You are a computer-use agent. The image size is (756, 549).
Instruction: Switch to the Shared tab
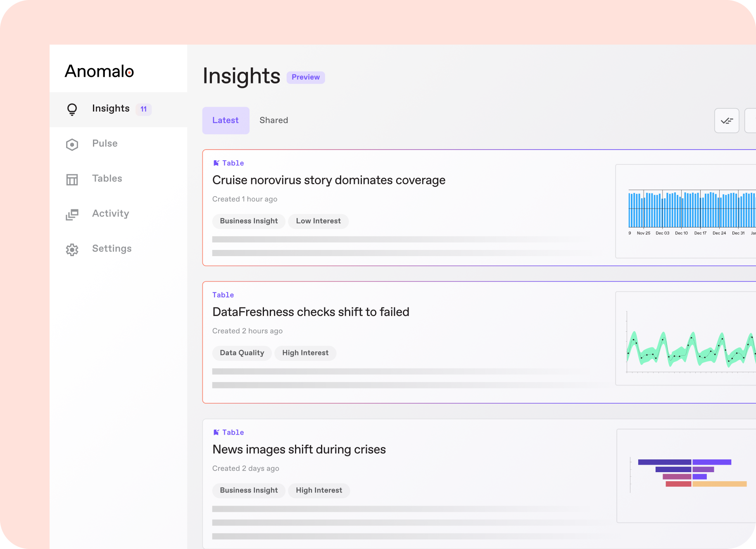273,121
